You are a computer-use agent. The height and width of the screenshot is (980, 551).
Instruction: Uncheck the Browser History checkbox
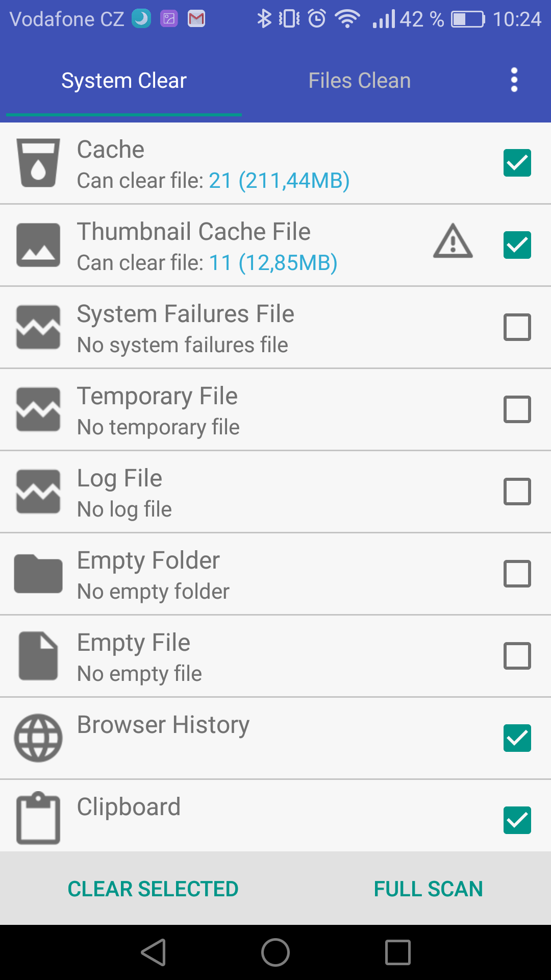pyautogui.click(x=517, y=738)
